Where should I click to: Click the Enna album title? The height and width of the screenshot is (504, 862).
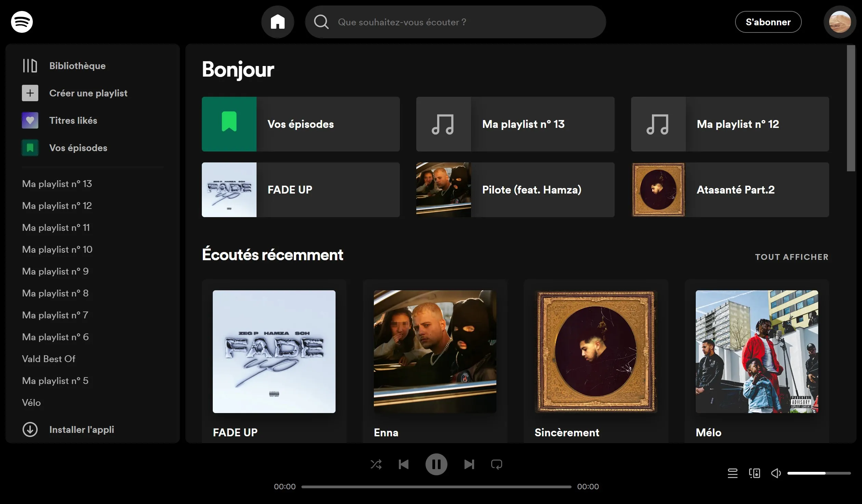[x=386, y=433]
